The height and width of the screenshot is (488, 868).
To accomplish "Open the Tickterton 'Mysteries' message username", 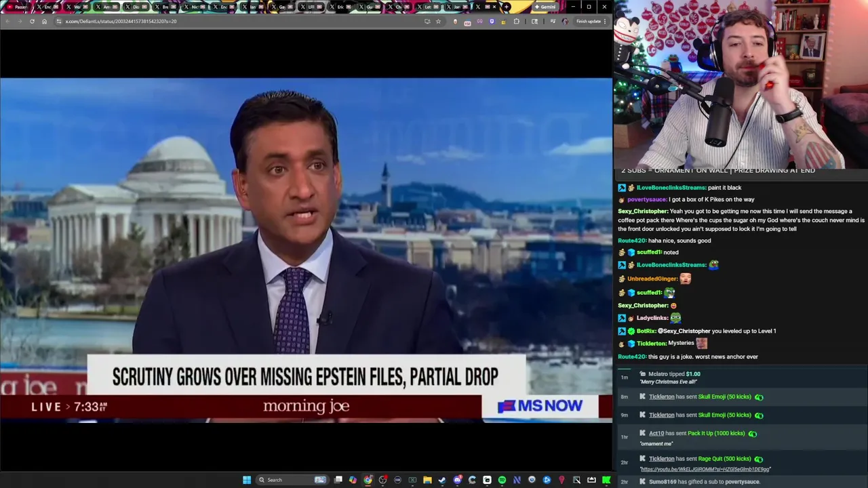I will click(x=652, y=344).
